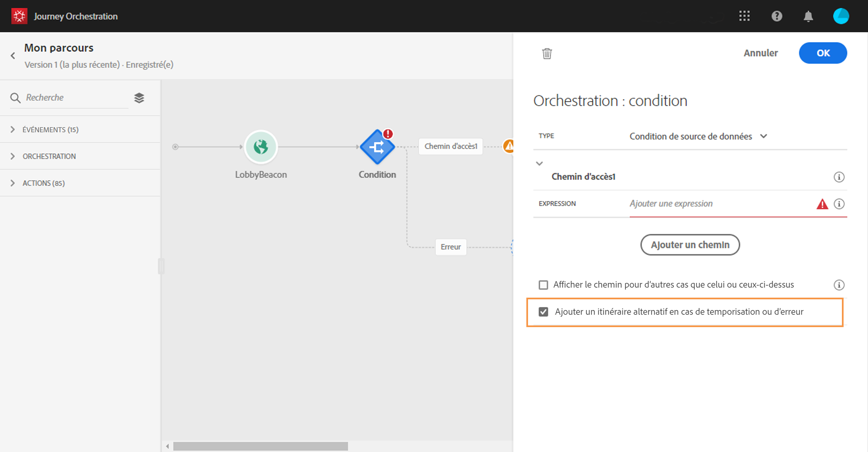868x452 pixels.
Task: Collapse the Chemin d'accès1 section chevron
Action: coord(539,163)
